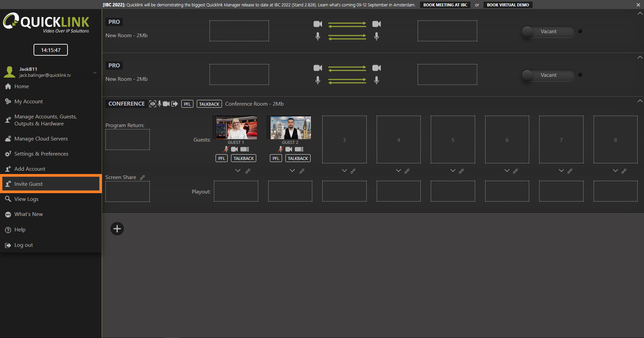Viewport: 644px width, 338px height.
Task: Expand the JackB11 user account dropdown
Action: (x=95, y=72)
